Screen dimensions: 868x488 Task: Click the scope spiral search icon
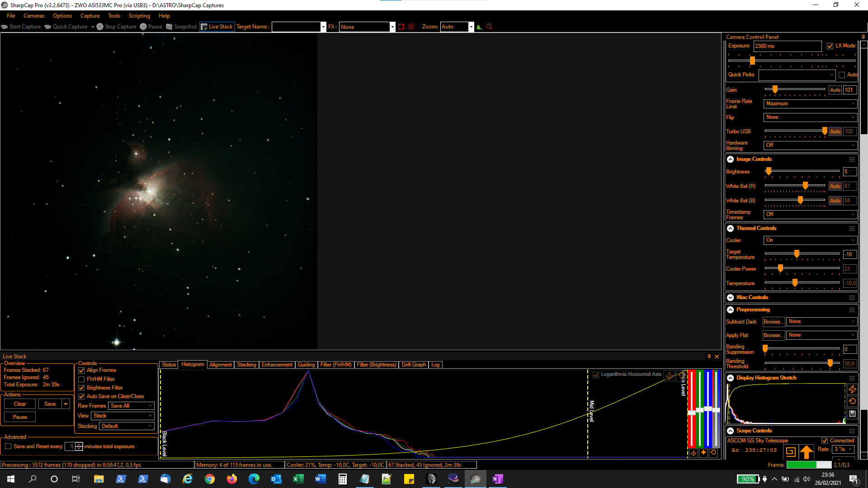[791, 451]
